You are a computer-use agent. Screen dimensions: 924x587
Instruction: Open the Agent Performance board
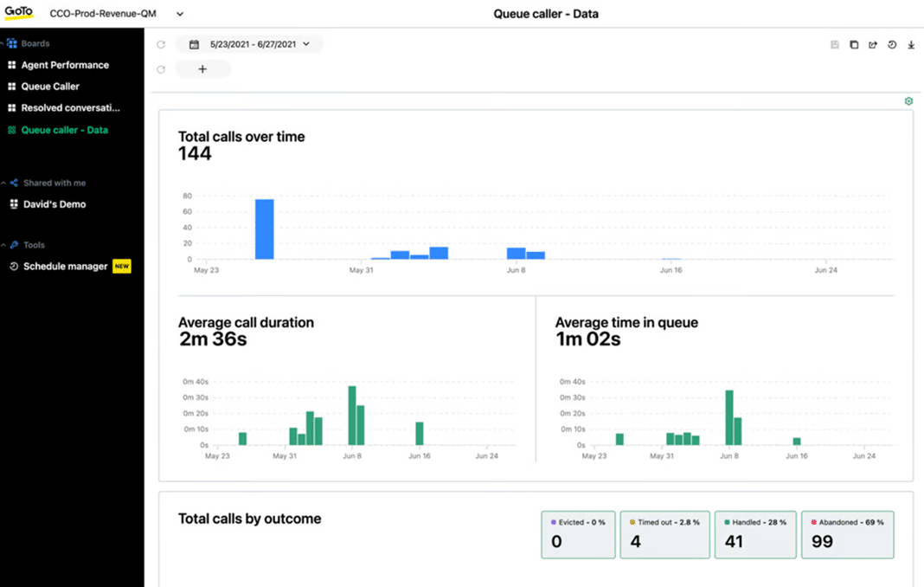tap(65, 65)
